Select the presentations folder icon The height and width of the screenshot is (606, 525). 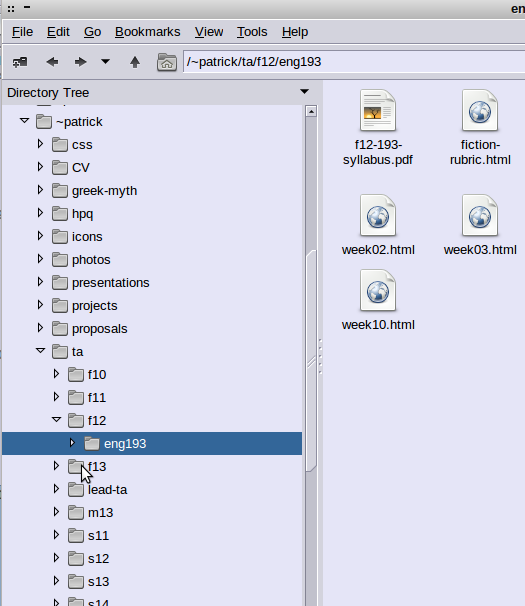click(60, 283)
